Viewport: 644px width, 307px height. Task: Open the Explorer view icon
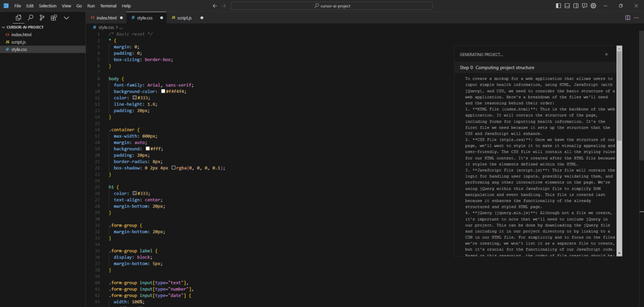(x=19, y=18)
